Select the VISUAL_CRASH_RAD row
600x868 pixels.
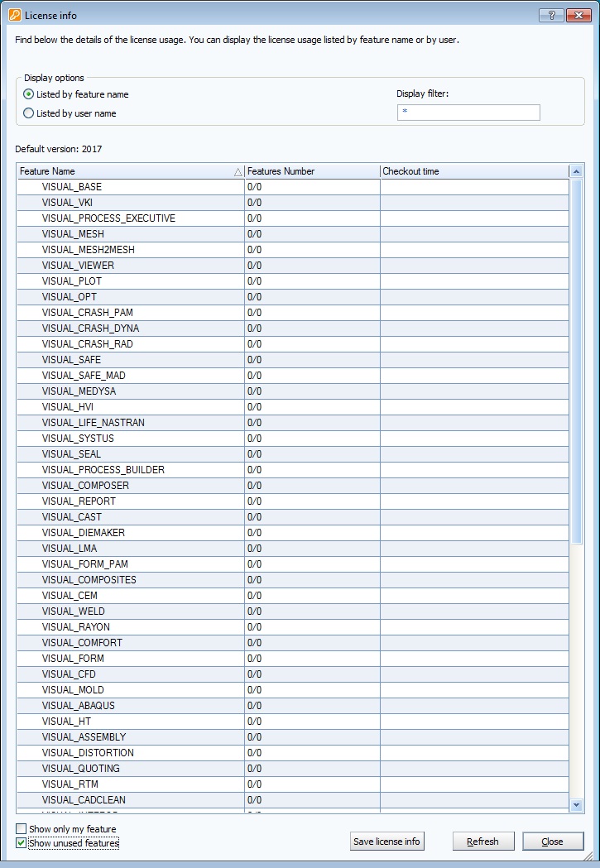tap(293, 344)
